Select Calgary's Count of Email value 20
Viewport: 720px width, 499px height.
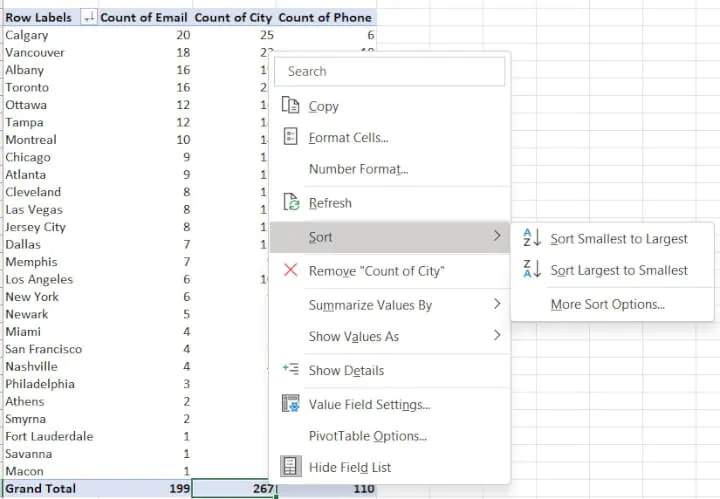coord(183,35)
